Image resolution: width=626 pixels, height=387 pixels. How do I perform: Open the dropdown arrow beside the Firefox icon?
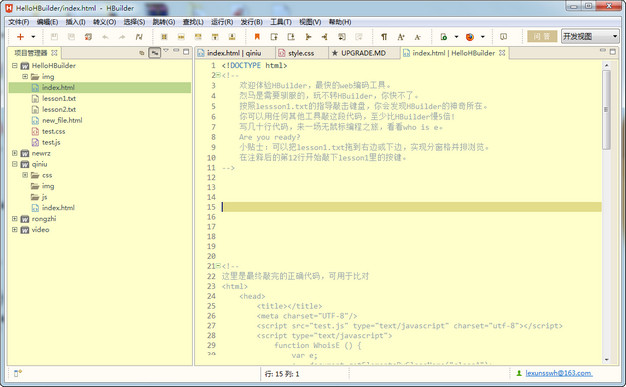pos(483,37)
